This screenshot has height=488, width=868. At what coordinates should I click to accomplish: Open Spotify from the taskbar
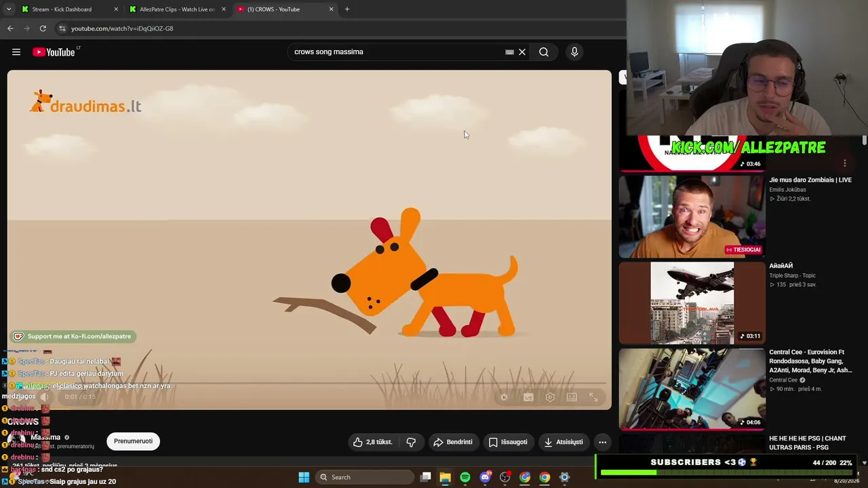click(x=465, y=477)
